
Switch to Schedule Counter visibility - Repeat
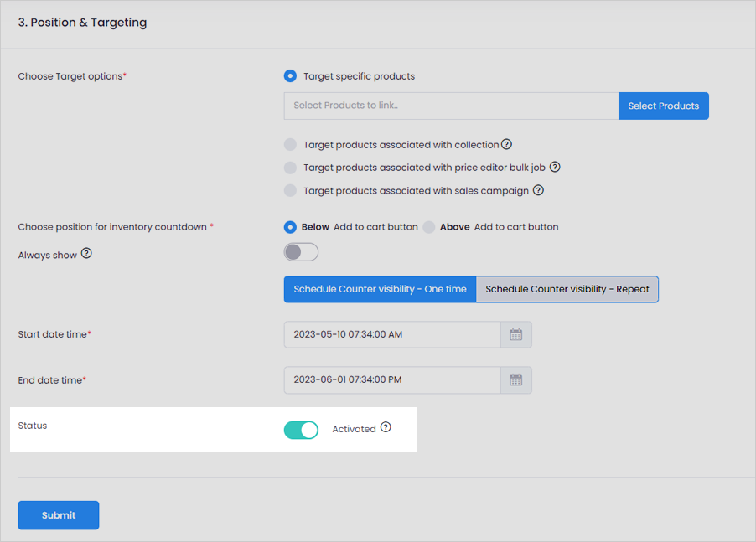click(x=567, y=289)
